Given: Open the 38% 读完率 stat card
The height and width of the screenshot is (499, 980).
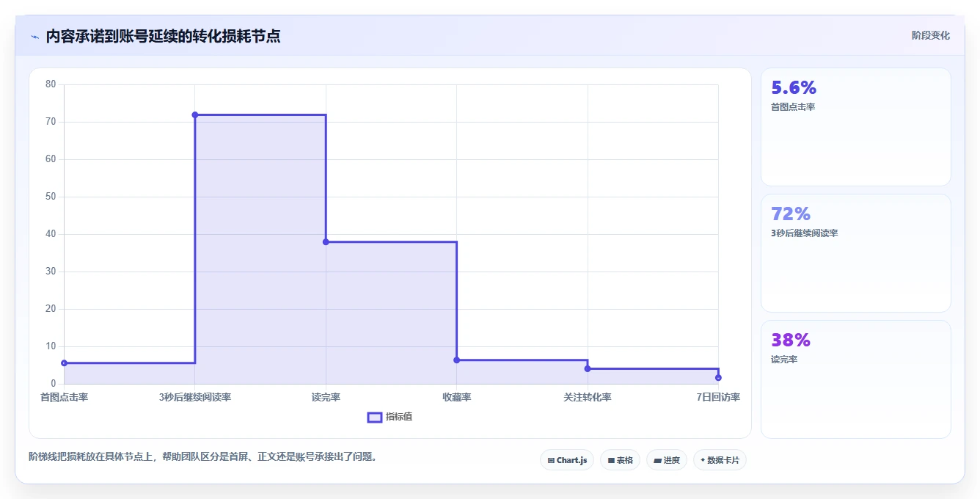Looking at the screenshot, I should point(856,379).
